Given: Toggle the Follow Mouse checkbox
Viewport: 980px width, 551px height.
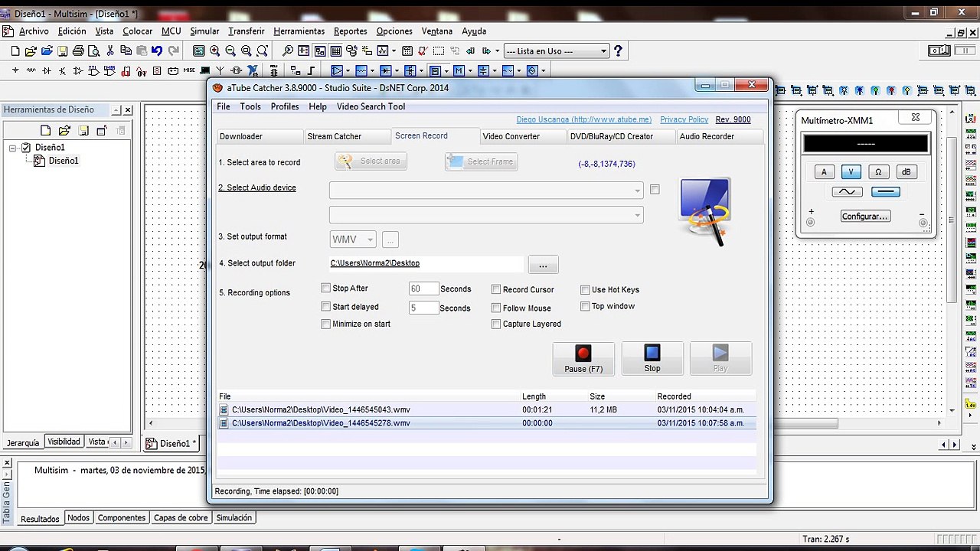Looking at the screenshot, I should coord(496,308).
